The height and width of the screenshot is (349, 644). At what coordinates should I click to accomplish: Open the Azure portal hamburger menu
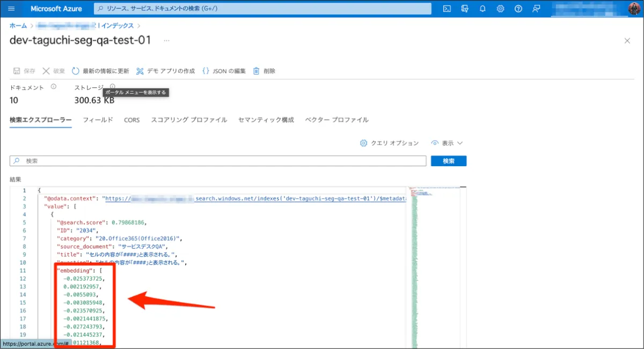point(11,9)
